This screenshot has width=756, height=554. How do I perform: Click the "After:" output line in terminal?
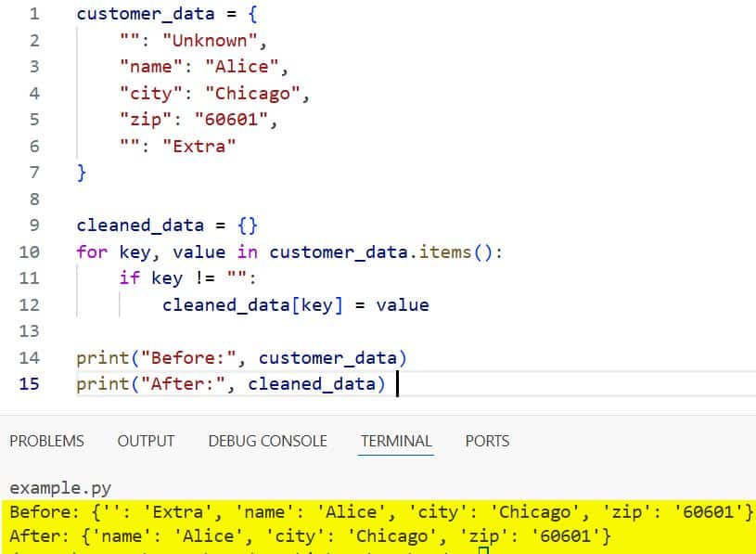click(x=310, y=536)
